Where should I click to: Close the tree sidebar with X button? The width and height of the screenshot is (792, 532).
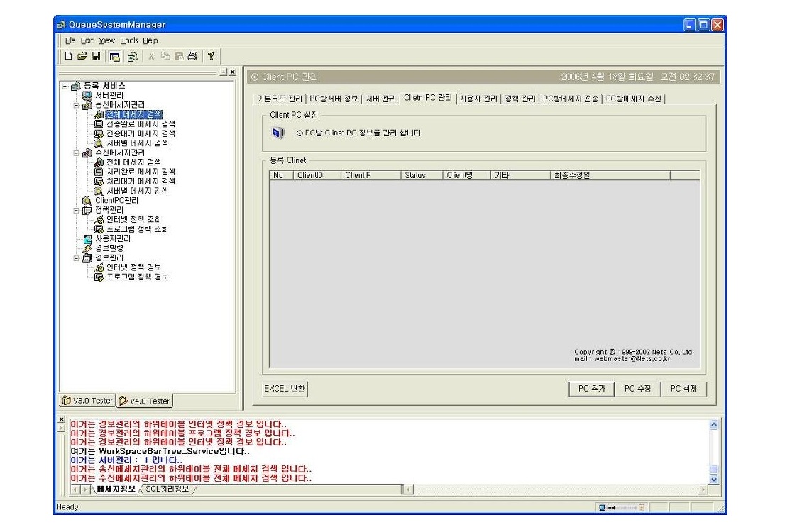(233, 72)
